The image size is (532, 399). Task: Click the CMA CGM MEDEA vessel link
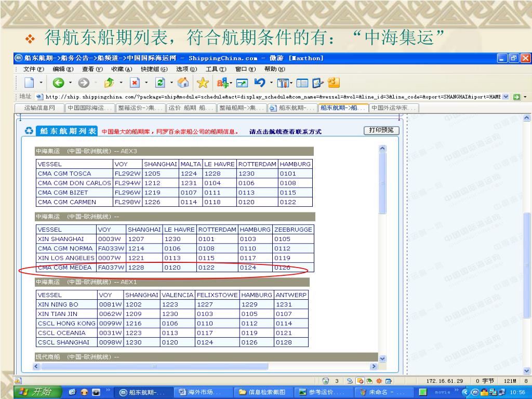(65, 268)
